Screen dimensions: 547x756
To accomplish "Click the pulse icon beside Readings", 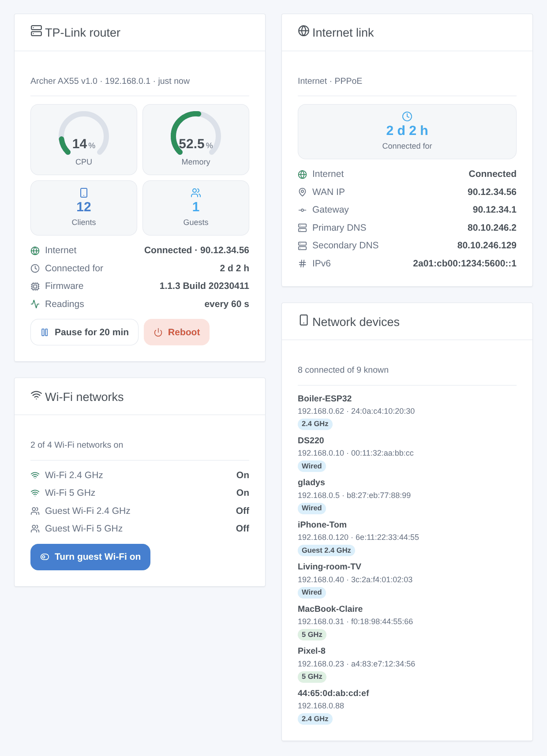I will pos(35,304).
